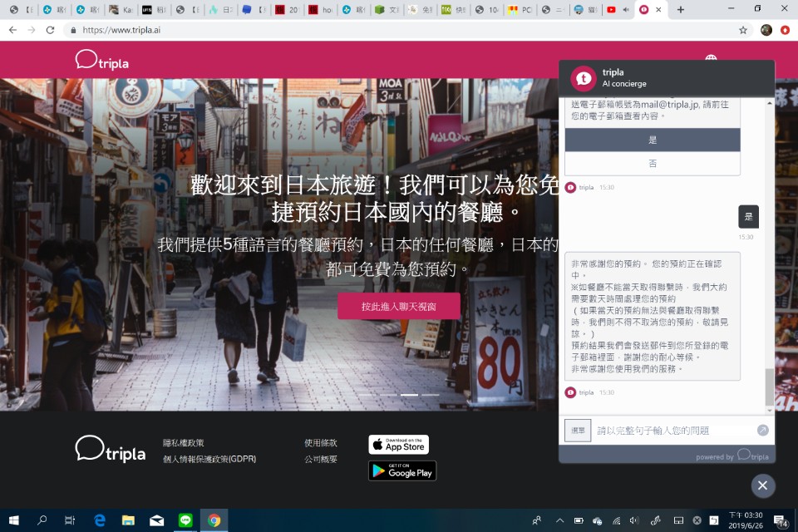Image resolution: width=798 pixels, height=532 pixels.
Task: Click the chat scrollbar thumb
Action: [770, 387]
